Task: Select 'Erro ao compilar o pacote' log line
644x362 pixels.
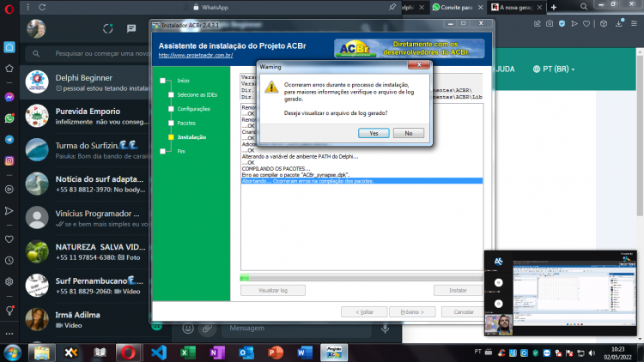Action: pyautogui.click(x=295, y=175)
